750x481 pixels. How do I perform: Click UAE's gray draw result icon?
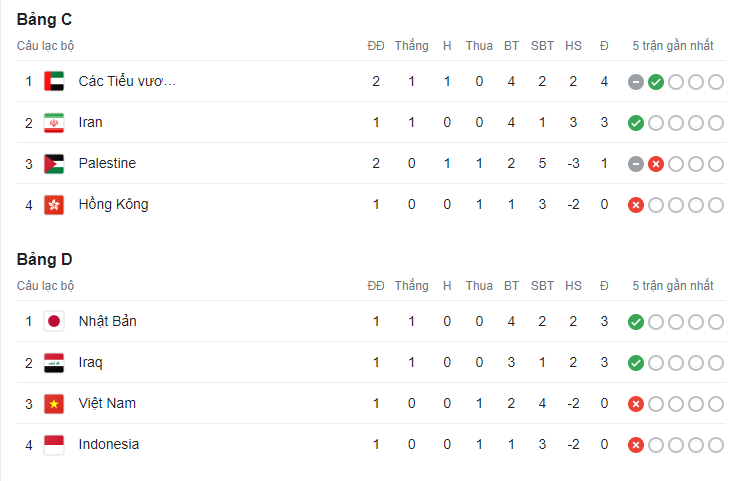coord(636,82)
